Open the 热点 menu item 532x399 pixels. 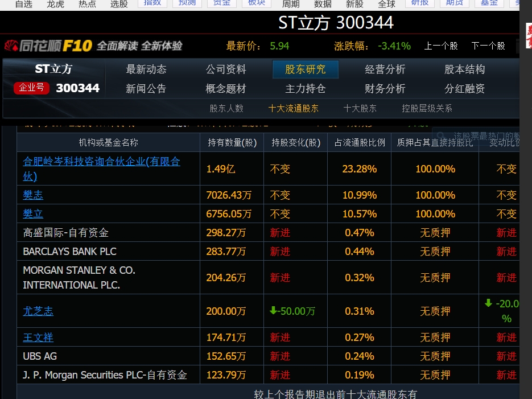tap(87, 4)
